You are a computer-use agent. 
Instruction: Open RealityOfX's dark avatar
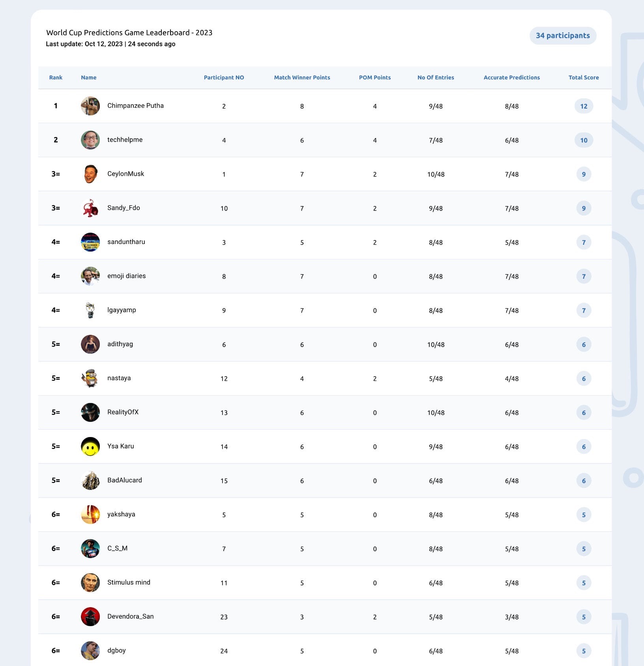90,412
